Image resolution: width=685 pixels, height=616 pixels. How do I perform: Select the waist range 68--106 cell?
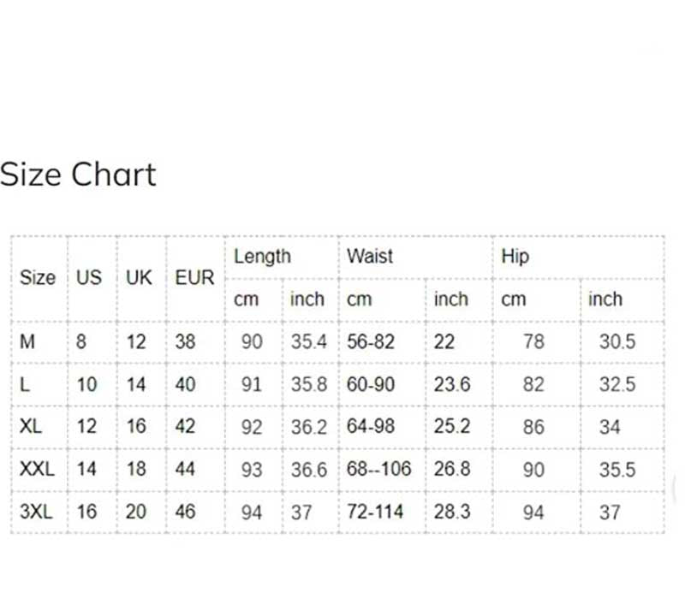pos(378,469)
